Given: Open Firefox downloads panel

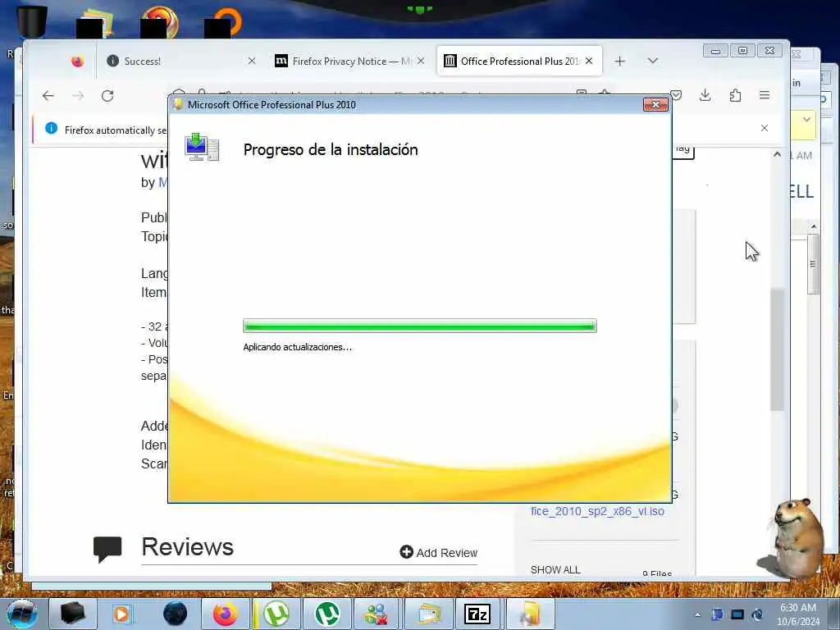Looking at the screenshot, I should (705, 95).
